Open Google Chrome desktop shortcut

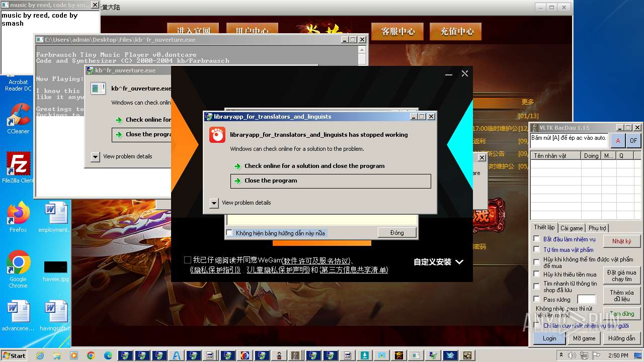(x=18, y=269)
